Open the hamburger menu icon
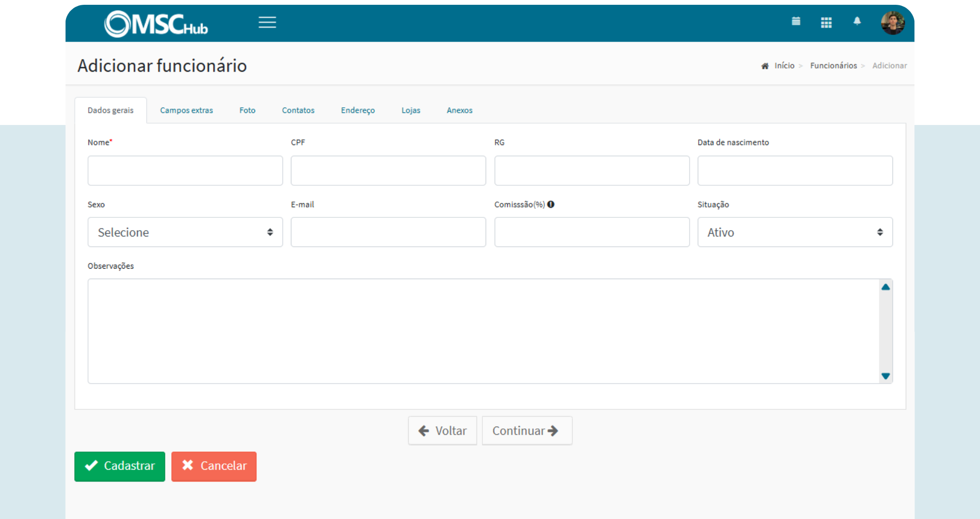 point(267,23)
